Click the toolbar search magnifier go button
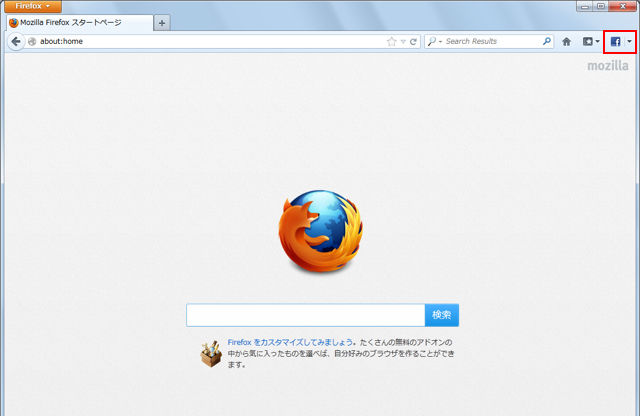The width and height of the screenshot is (640, 416). point(547,41)
